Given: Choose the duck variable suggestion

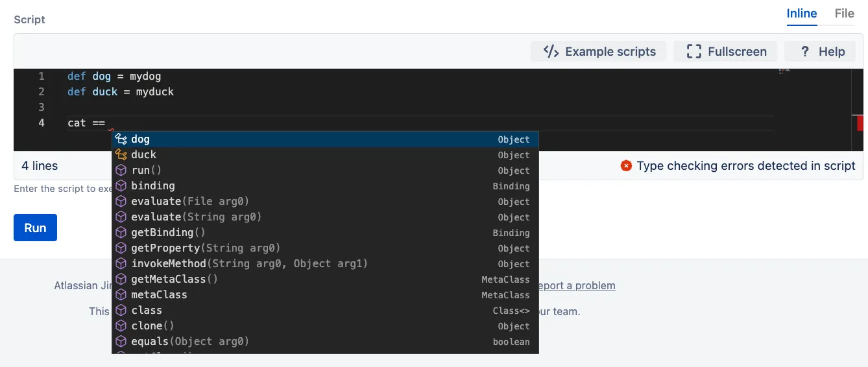Looking at the screenshot, I should (x=325, y=155).
